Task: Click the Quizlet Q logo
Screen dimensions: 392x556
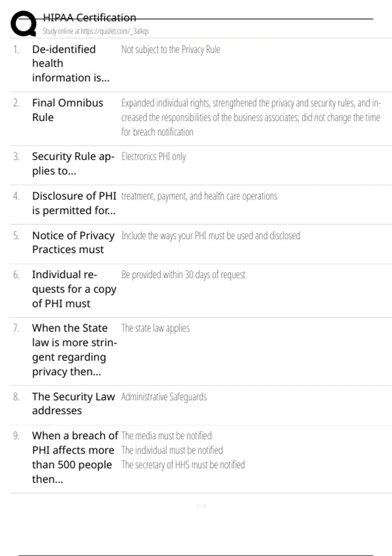Action: tap(24, 24)
